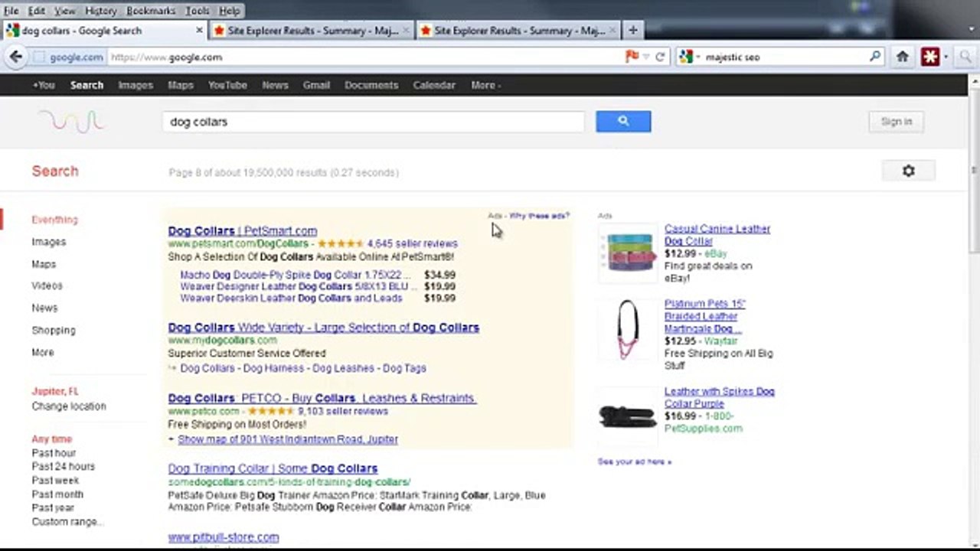980x551 pixels.
Task: Open the Dog Collars Wide Variety ad link
Action: tap(323, 328)
